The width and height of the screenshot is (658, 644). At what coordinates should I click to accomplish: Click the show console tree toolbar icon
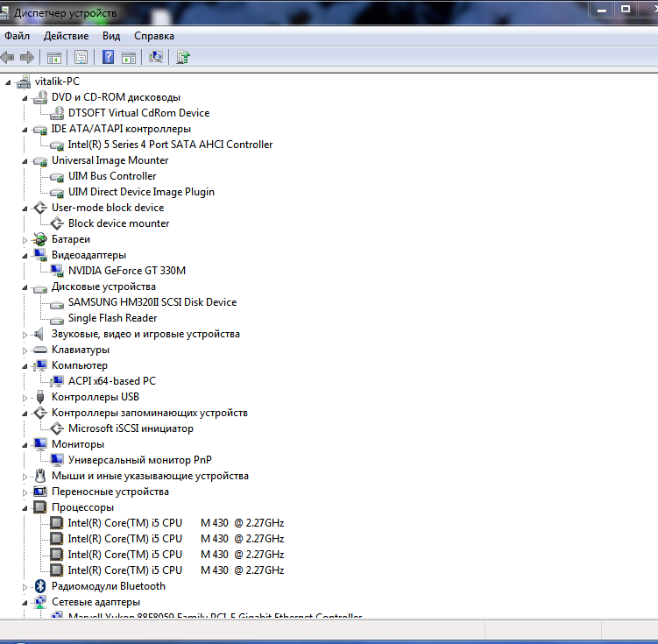[54, 58]
